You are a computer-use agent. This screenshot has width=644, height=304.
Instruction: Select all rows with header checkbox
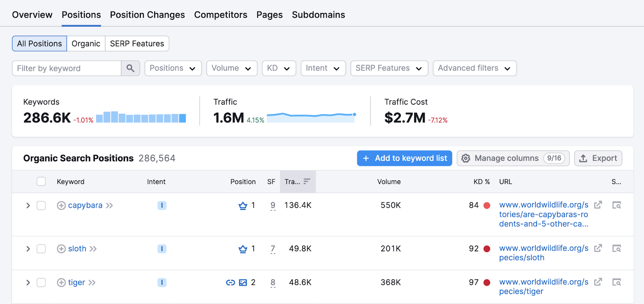[41, 182]
